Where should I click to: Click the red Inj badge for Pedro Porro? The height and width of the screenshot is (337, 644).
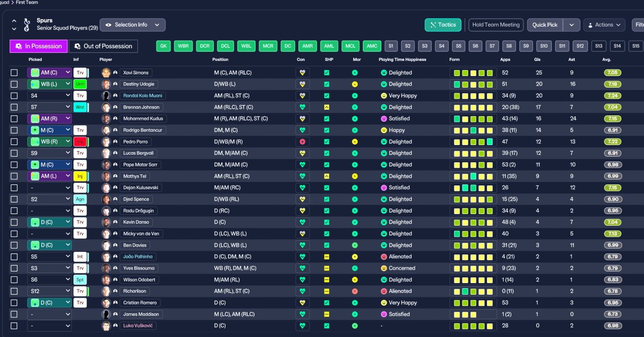80,142
